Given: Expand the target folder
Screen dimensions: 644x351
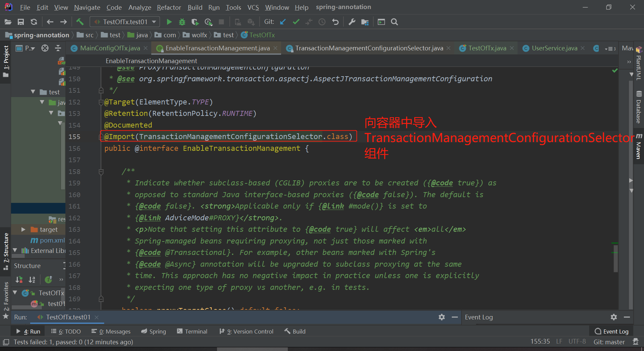Looking at the screenshot, I should (23, 229).
